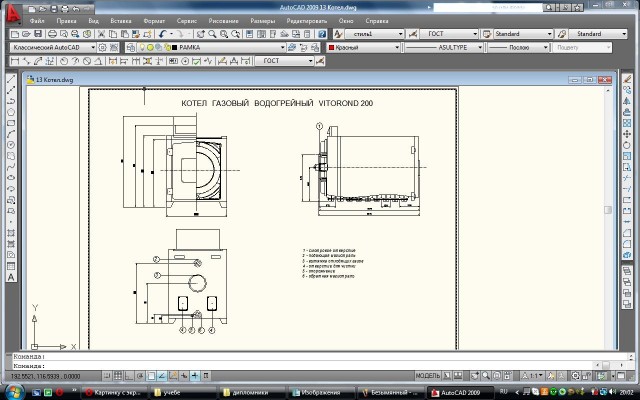Select the Move tool in Modify toolbar
This screenshot has height=400, width=640.
(627, 134)
